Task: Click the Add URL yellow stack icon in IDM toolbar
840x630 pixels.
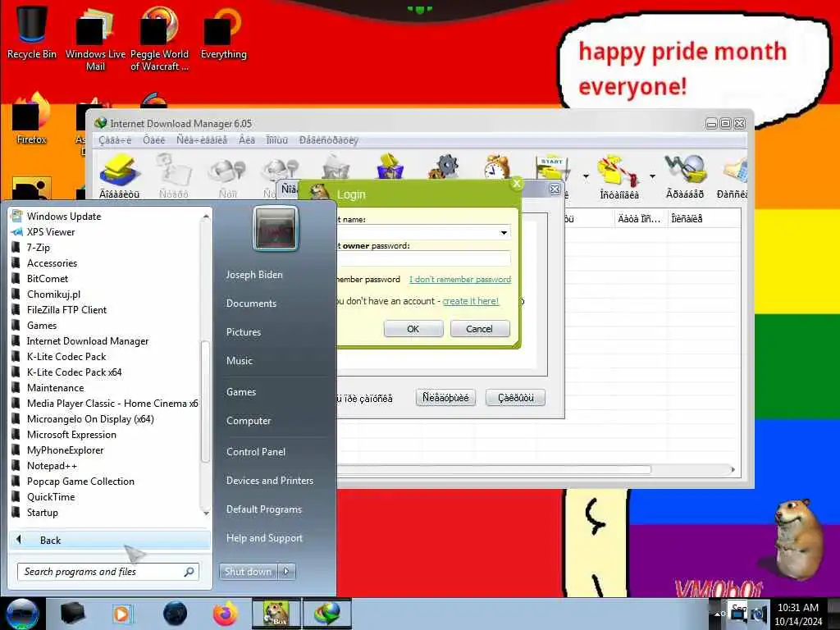Action: click(x=120, y=171)
